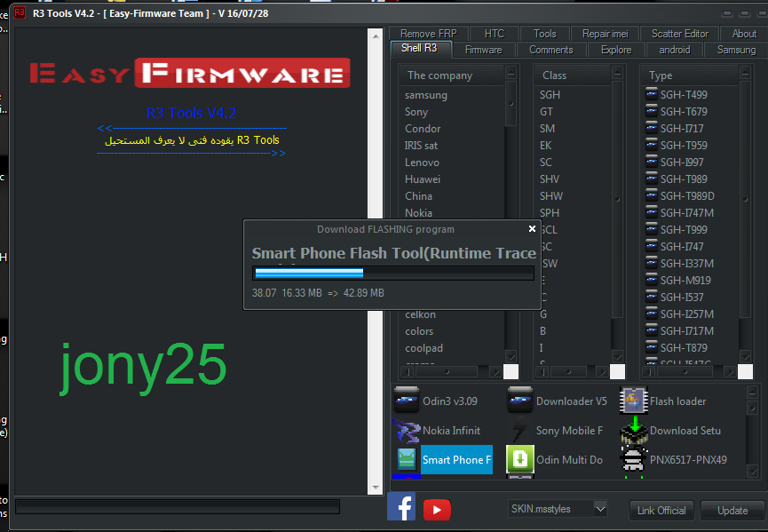This screenshot has height=532, width=768.
Task: Switch to the Firmware tab
Action: (483, 50)
